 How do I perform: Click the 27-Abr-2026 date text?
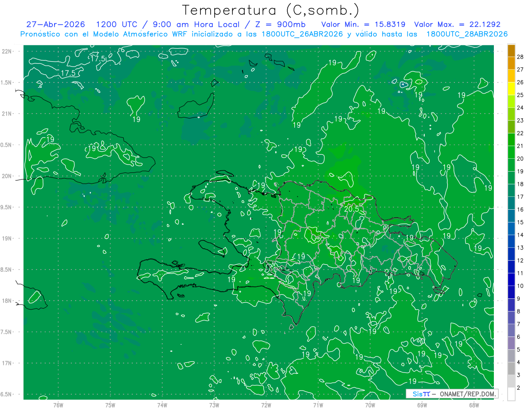coord(55,24)
